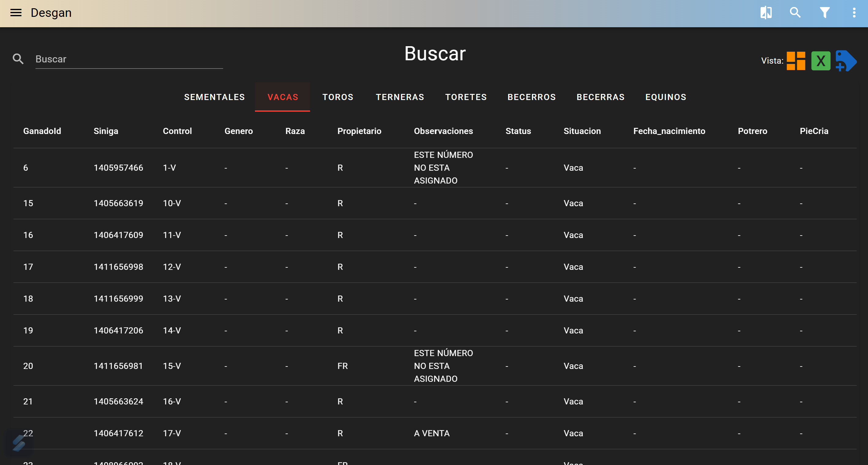Click GanadoId 15 cell
Image resolution: width=868 pixels, height=465 pixels.
28,203
